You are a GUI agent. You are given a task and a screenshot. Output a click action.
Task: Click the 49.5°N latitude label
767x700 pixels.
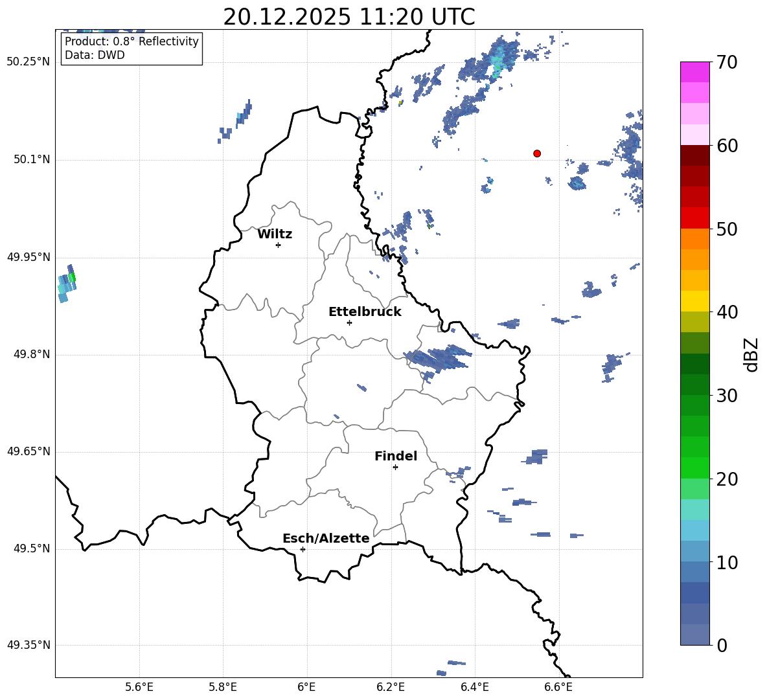[x=31, y=548]
